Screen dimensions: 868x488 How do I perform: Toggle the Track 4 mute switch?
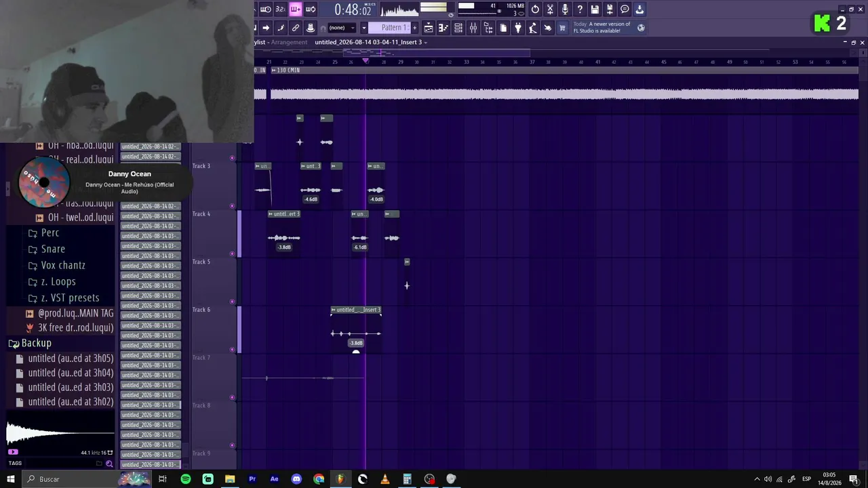233,254
